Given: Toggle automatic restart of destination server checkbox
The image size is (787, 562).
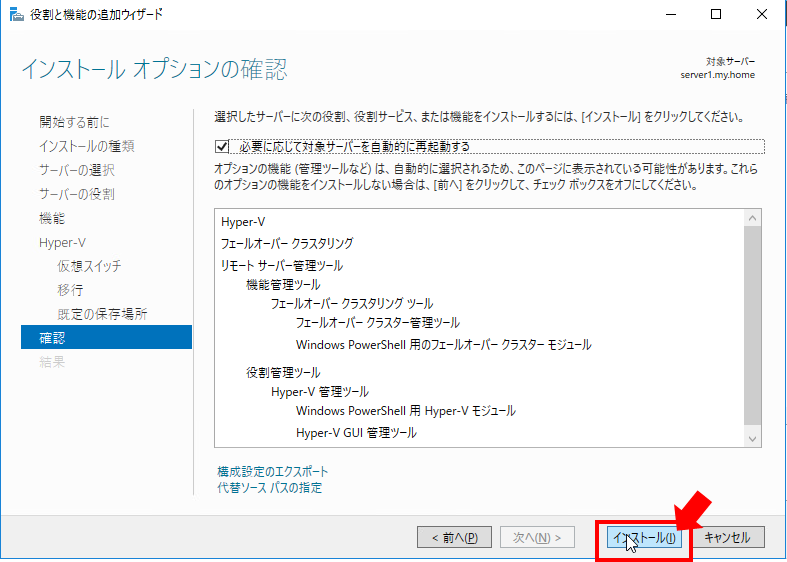Looking at the screenshot, I should pos(222,147).
